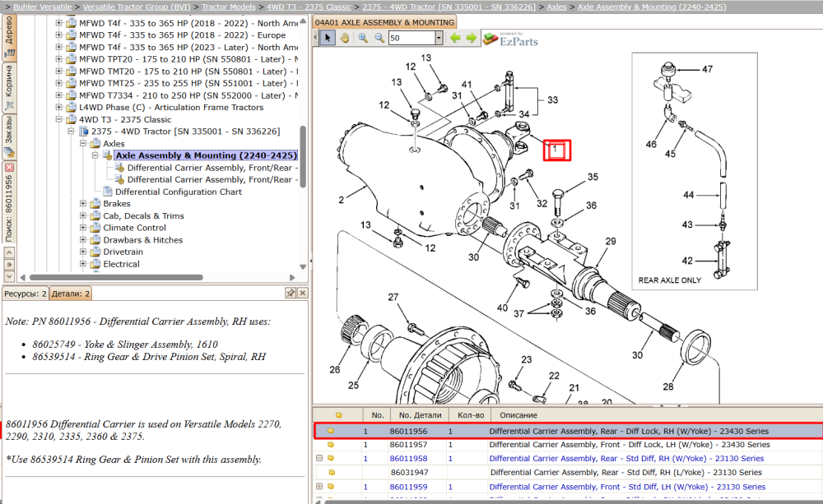The height and width of the screenshot is (504, 823).
Task: Collapse the 2375 - 4WD Tractor node
Action: (x=71, y=131)
